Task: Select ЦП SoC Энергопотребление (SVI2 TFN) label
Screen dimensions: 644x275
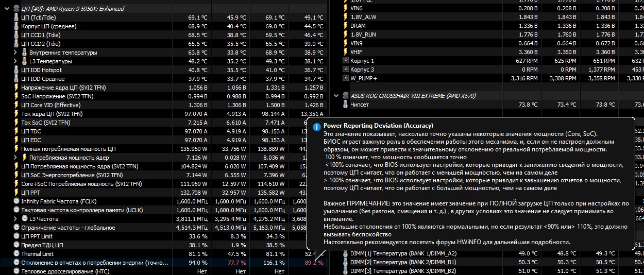Action: [72, 175]
